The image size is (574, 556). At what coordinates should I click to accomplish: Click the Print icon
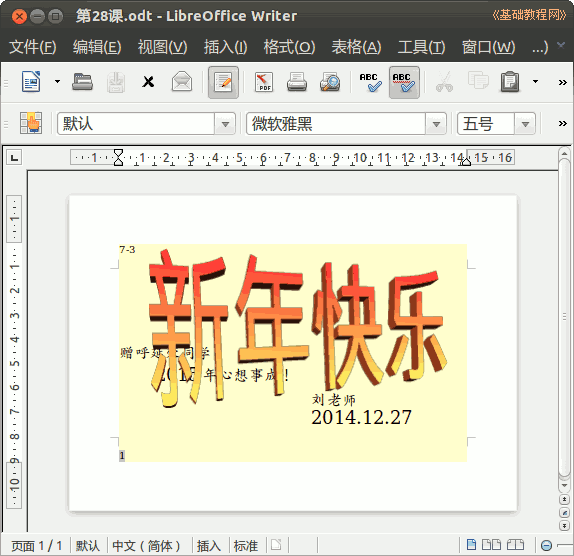(297, 82)
